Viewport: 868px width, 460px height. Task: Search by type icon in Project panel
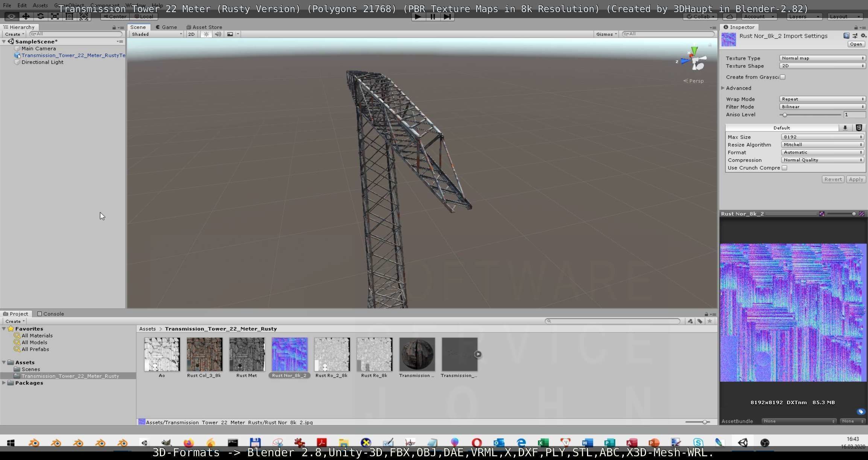(690, 321)
